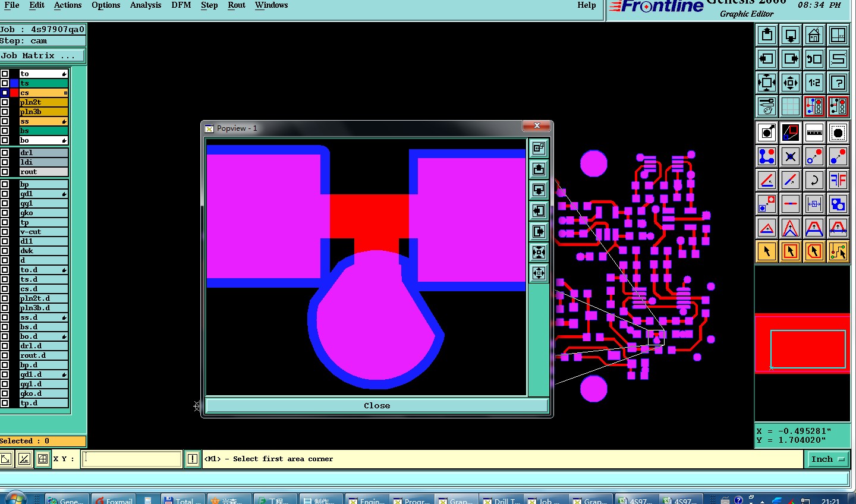This screenshot has height=504, width=856.
Task: Click the 'pln3b' layer name
Action: coord(43,112)
